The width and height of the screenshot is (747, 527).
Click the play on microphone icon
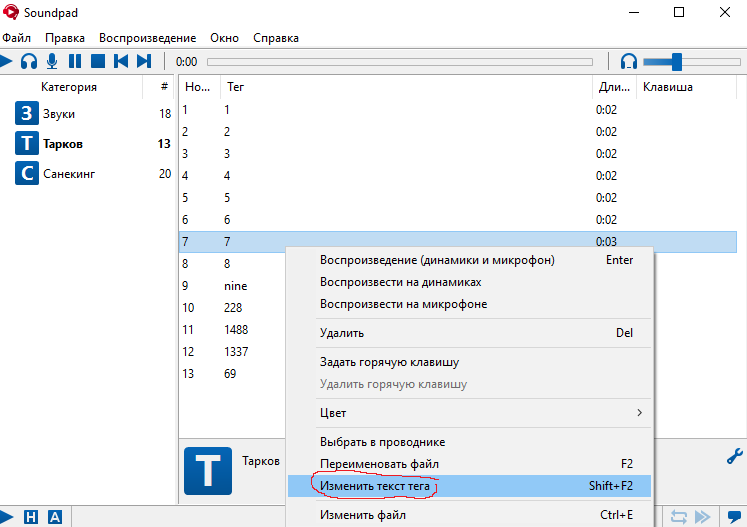coord(52,61)
